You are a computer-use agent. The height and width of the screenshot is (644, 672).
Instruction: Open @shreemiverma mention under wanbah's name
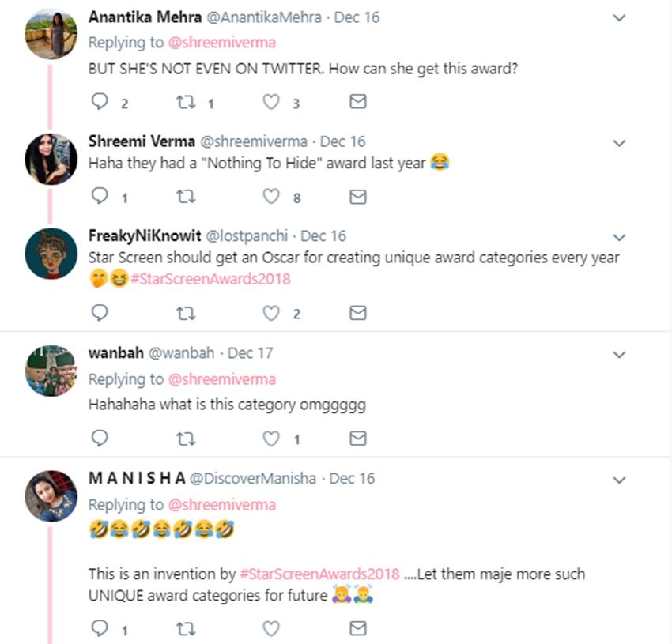click(221, 379)
